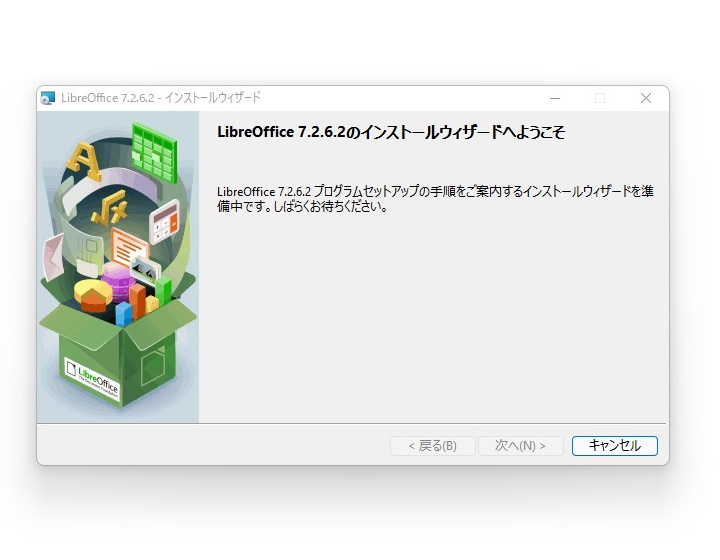Minimize the install wizard window

point(555,98)
